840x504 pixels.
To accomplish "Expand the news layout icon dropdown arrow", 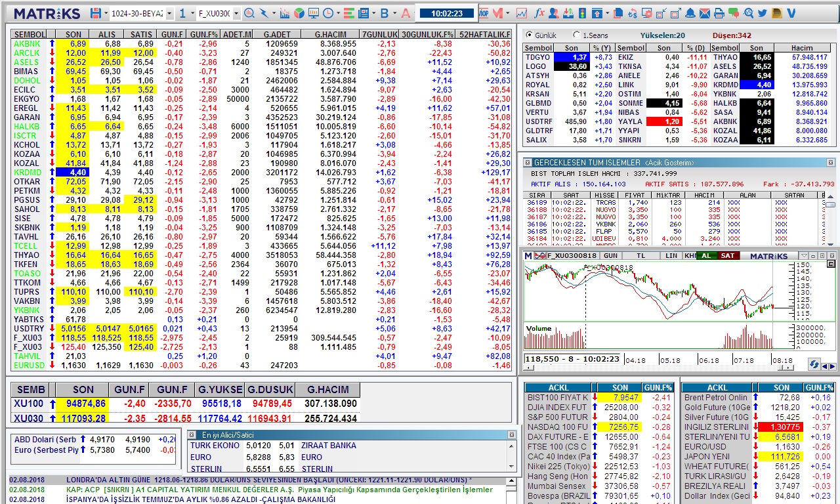I will [x=373, y=13].
